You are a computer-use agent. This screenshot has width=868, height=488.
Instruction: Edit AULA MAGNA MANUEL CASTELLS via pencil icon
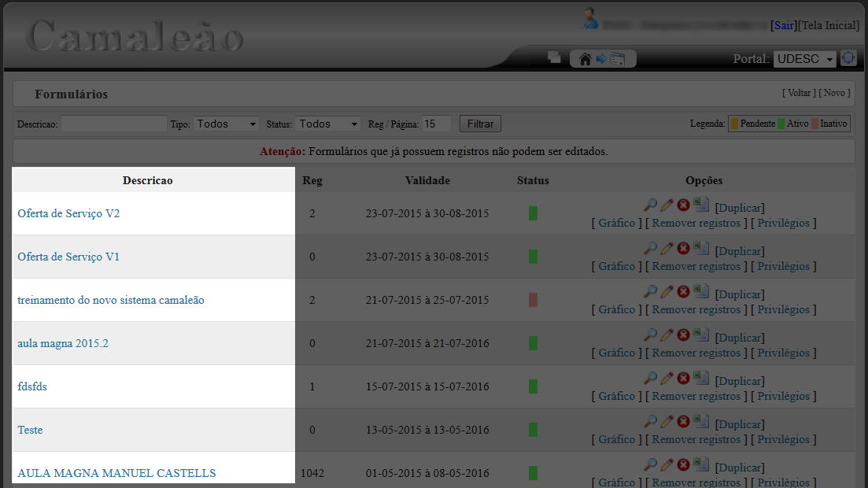(667, 464)
